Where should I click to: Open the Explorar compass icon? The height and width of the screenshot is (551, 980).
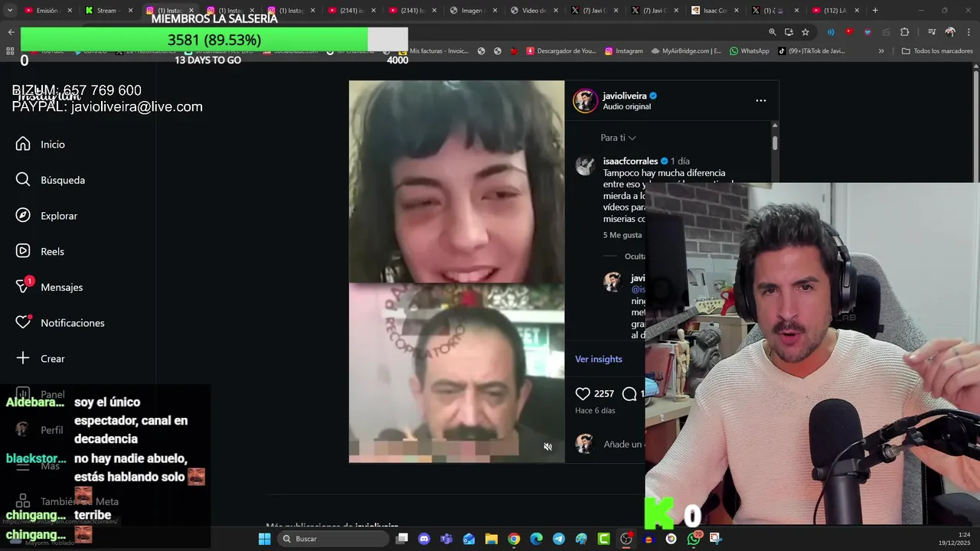point(23,215)
